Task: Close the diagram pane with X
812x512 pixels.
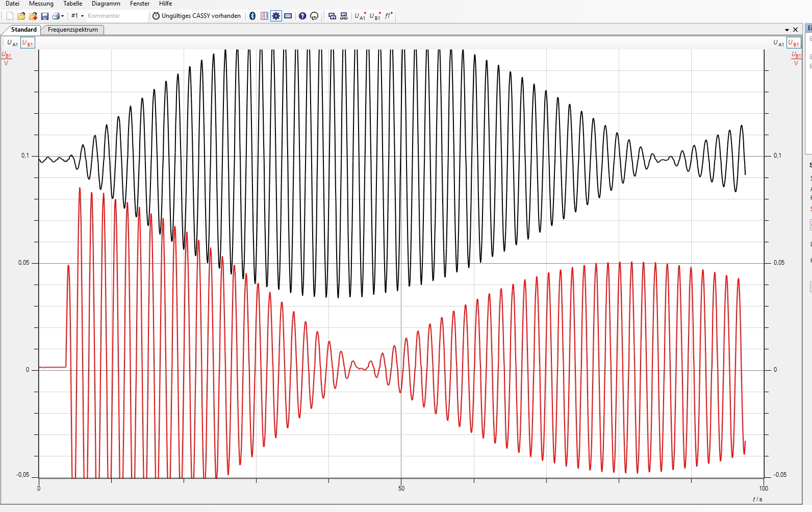Action: 796,30
